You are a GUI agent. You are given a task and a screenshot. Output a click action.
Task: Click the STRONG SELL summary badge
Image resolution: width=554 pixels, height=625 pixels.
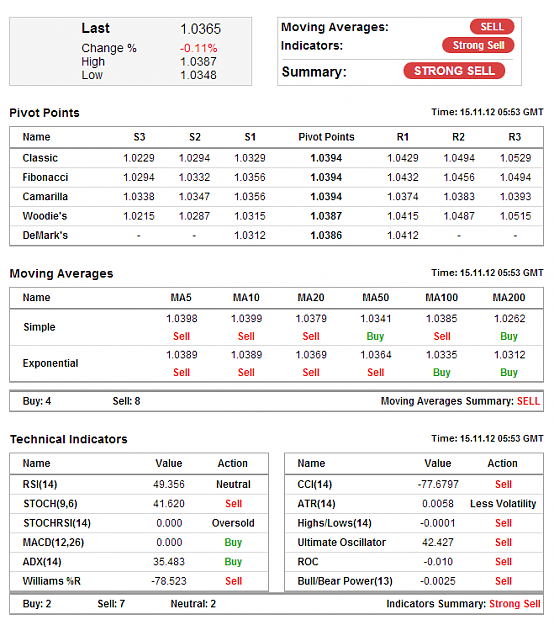coord(454,71)
